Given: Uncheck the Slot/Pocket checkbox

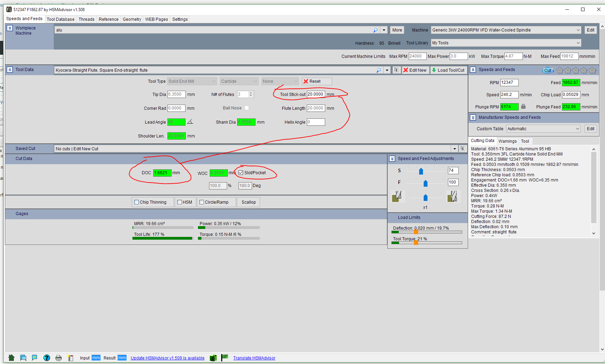Looking at the screenshot, I should coord(241,173).
